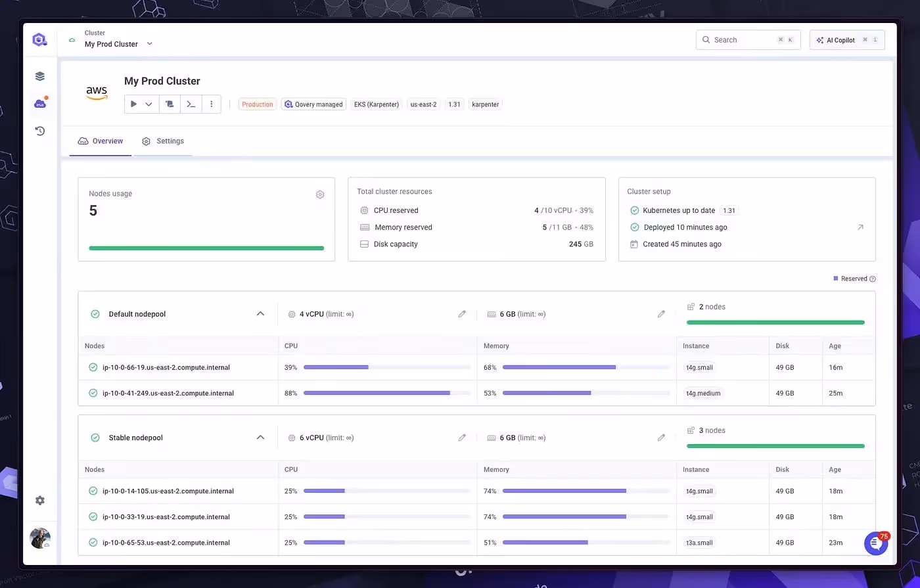Open Nodes usage gear settings icon
Viewport: 920px width, 588px height.
320,194
